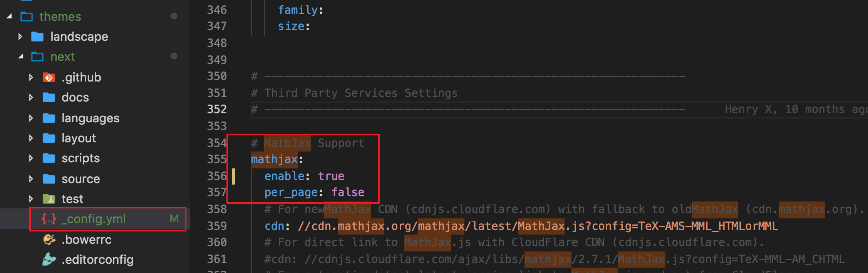Expand the landscape folder arrow
Image resolution: width=868 pixels, height=273 pixels.
click(x=20, y=37)
